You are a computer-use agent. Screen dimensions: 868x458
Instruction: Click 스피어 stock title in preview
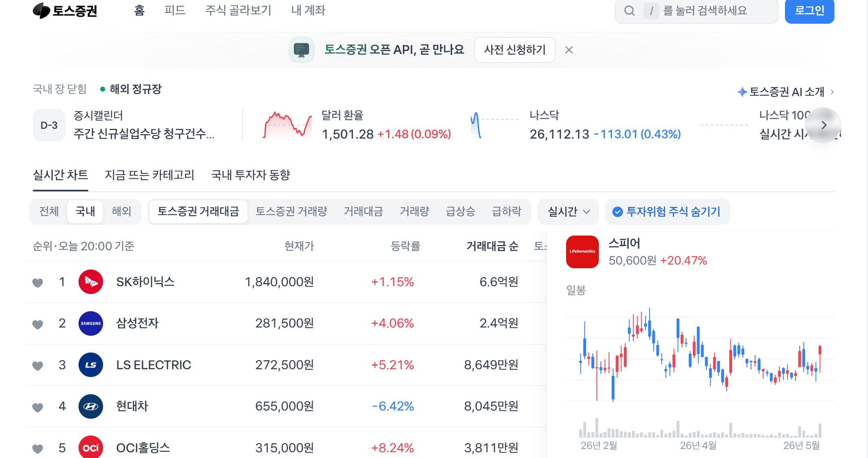point(624,243)
